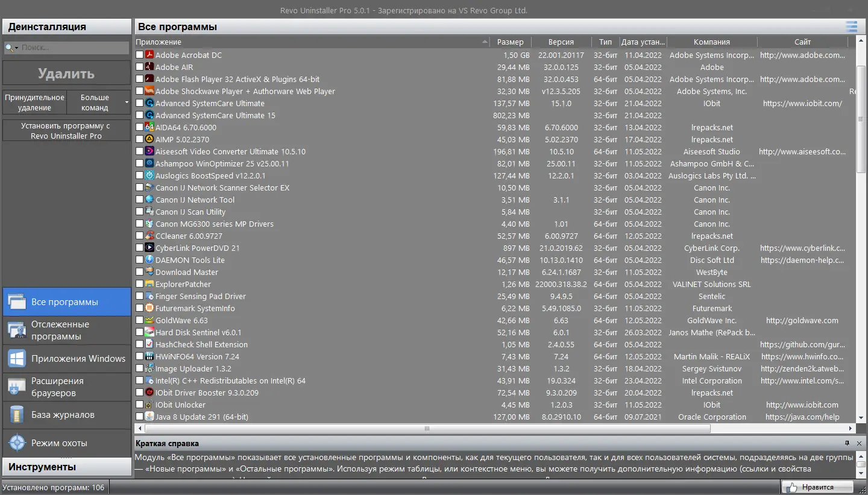This screenshot has width=868, height=495.
Task: Click the Adobe Shockwave Player row icon
Action: (149, 91)
